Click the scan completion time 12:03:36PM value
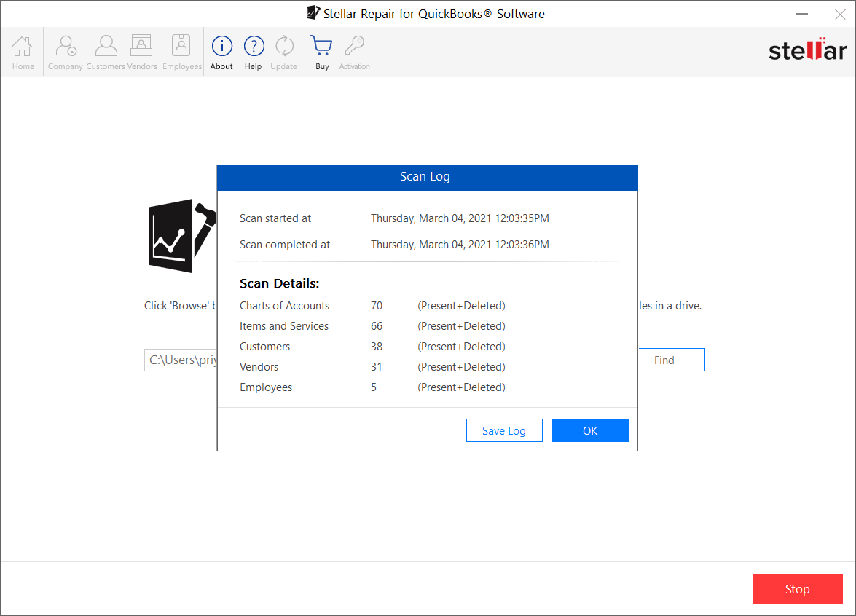This screenshot has height=616, width=856. click(460, 245)
